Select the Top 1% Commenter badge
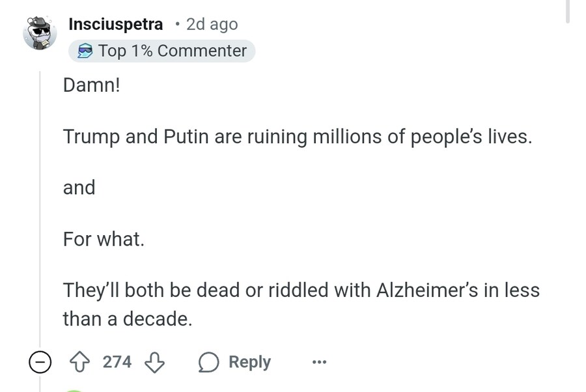This screenshot has width=586, height=392. [x=161, y=51]
